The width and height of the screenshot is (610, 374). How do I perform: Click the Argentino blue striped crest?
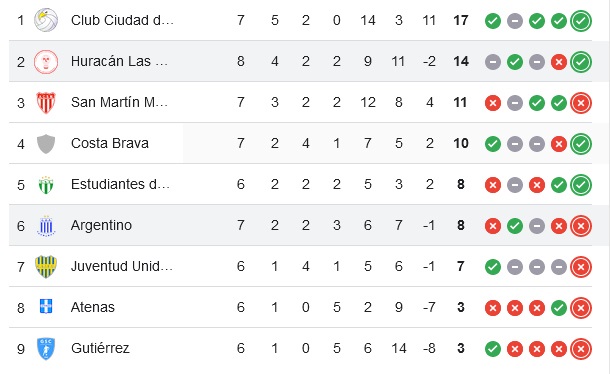tap(46, 226)
